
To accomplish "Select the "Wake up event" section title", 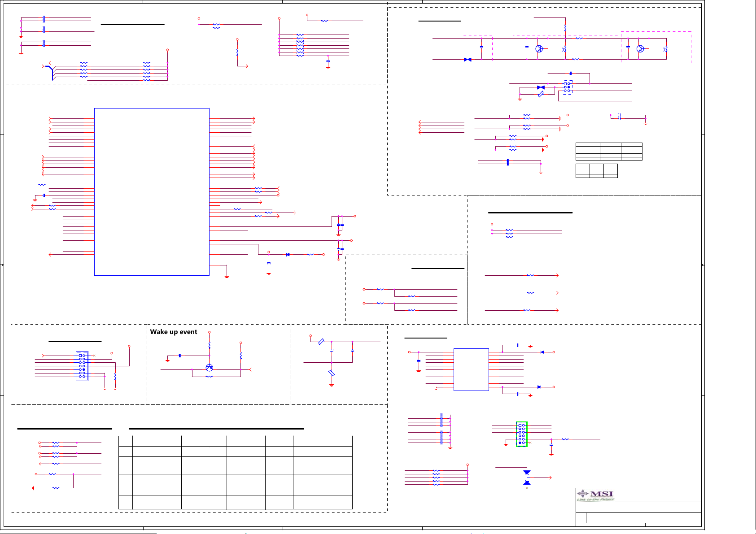I will pos(174,332).
